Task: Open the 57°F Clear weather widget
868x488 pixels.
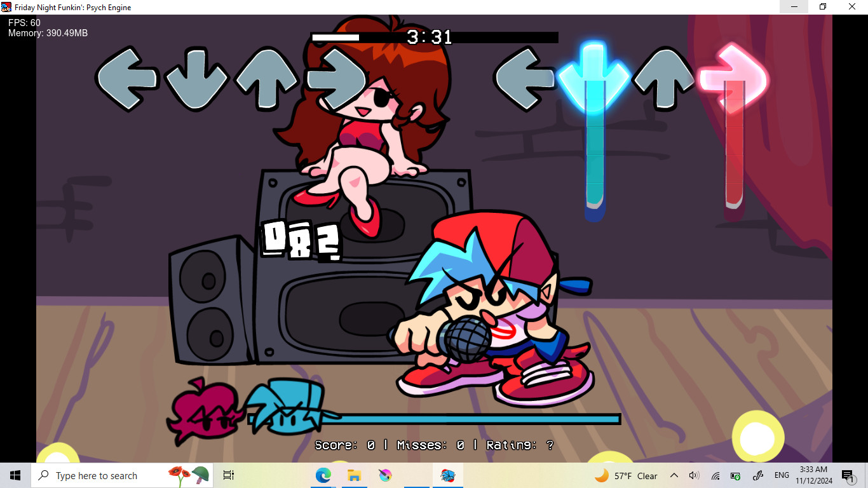Action: (626, 475)
